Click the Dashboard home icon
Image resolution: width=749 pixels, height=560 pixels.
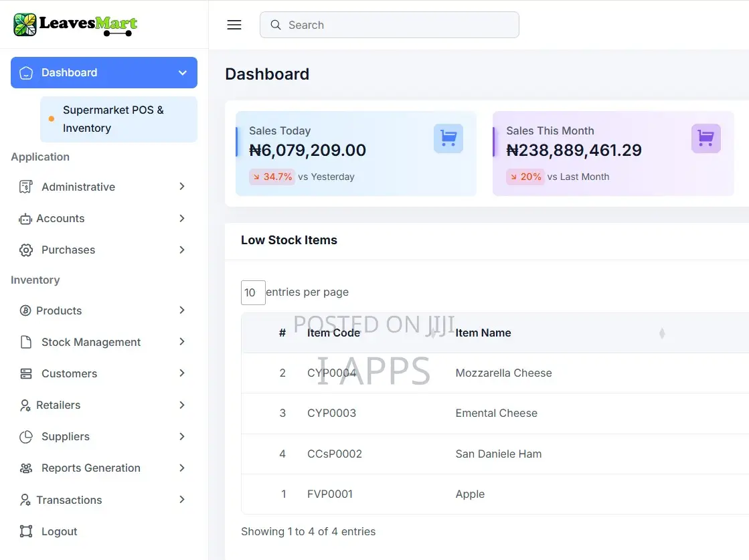click(x=26, y=72)
